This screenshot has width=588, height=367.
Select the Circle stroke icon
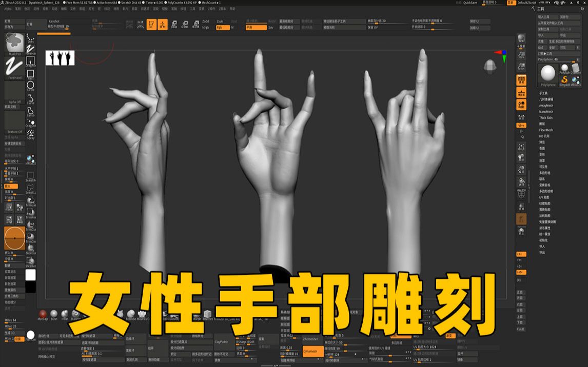coord(30,86)
